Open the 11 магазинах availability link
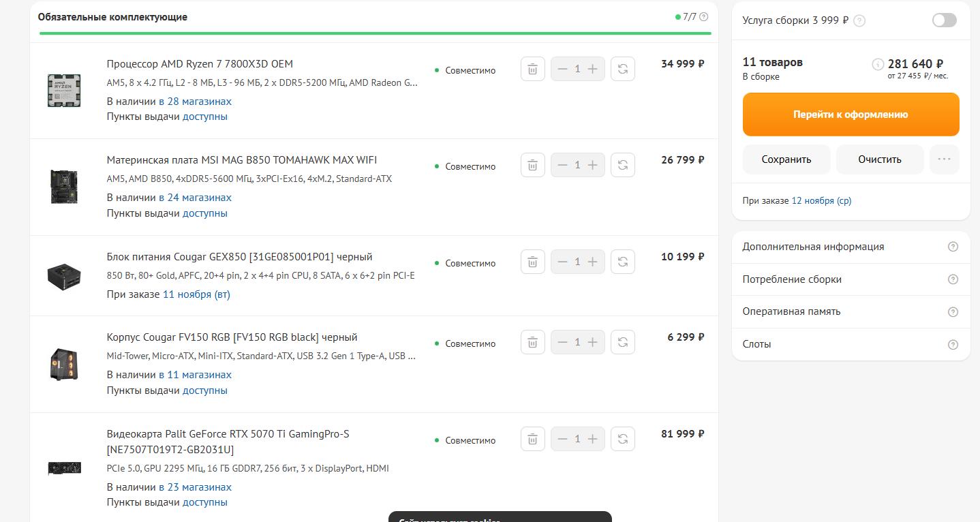The width and height of the screenshot is (980, 522). 195,375
